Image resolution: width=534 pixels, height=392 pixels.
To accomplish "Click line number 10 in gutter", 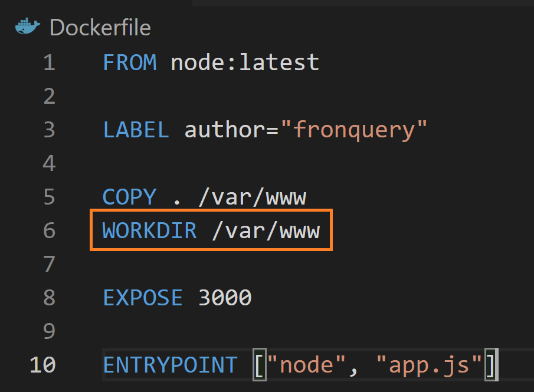I will 42,365.
